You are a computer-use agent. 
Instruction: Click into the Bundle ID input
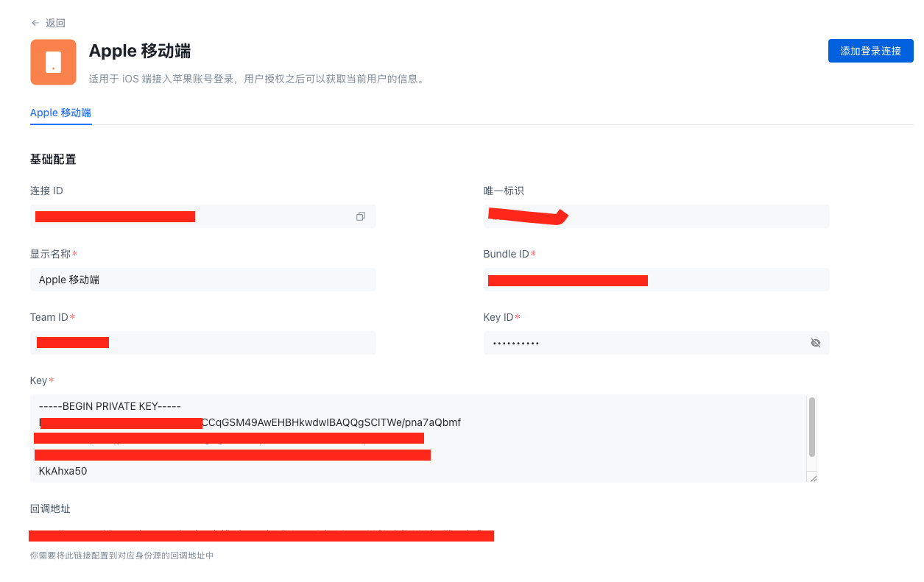(656, 280)
